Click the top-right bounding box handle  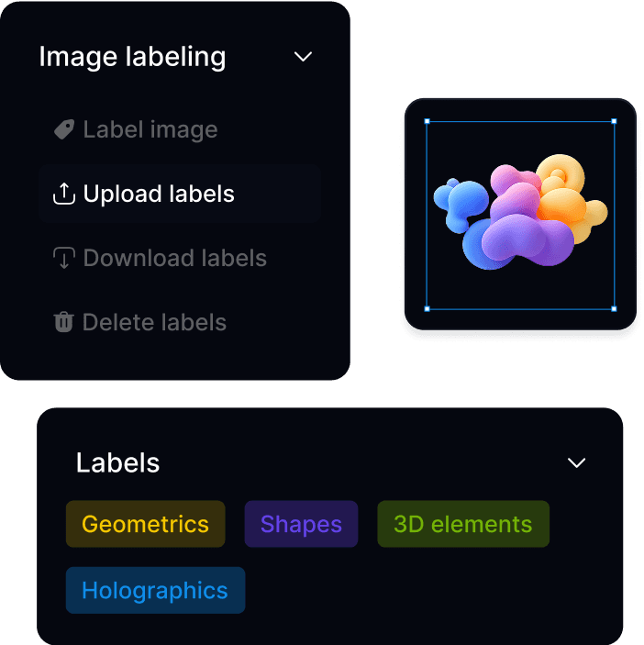click(x=614, y=121)
